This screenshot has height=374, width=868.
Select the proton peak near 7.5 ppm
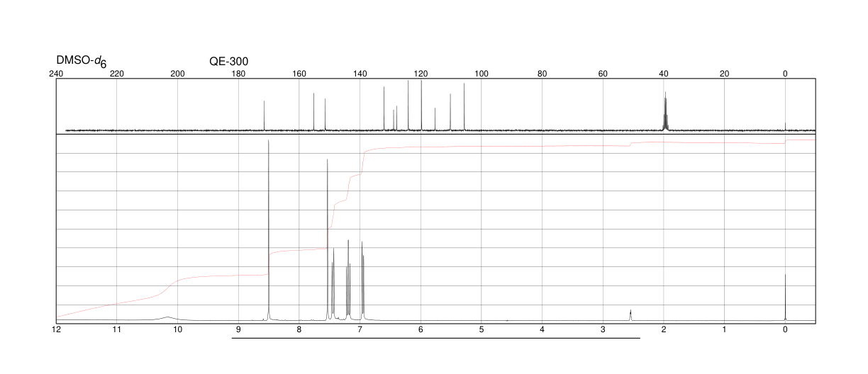[x=328, y=239]
